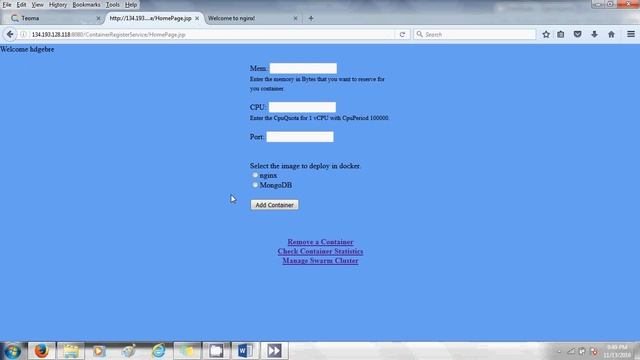640x360 pixels.
Task: Open the media player taskbar icon
Action: tap(99, 351)
